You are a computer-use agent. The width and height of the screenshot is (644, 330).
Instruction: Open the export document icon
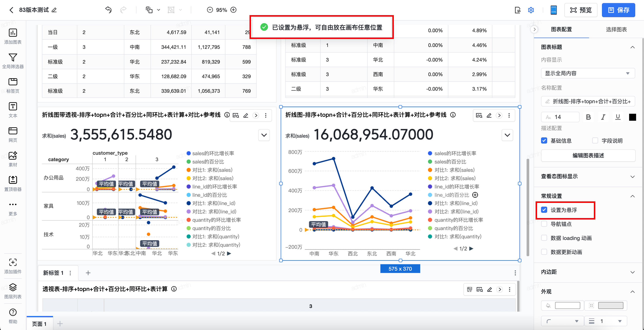pos(517,10)
